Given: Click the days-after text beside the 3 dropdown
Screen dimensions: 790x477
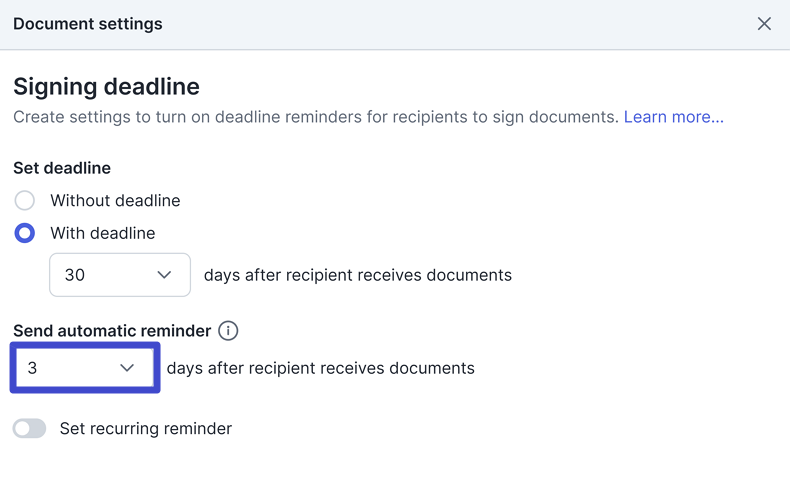Looking at the screenshot, I should click(x=320, y=368).
